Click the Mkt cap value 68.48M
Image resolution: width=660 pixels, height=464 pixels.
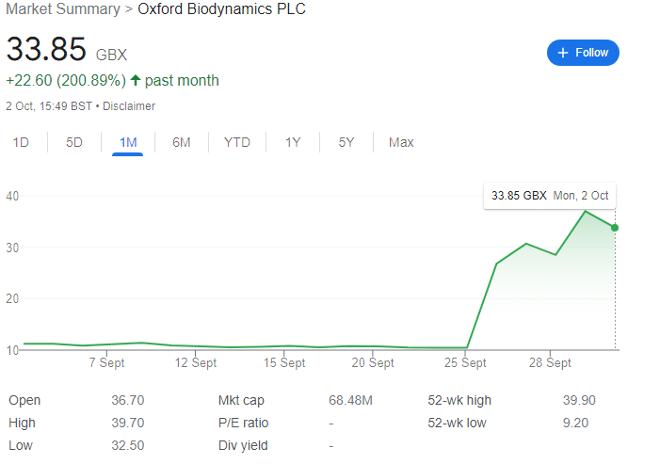(x=350, y=400)
